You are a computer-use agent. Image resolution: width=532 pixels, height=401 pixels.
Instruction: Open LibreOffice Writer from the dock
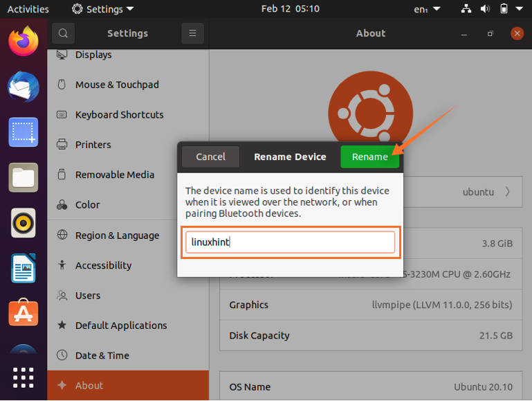click(23, 268)
